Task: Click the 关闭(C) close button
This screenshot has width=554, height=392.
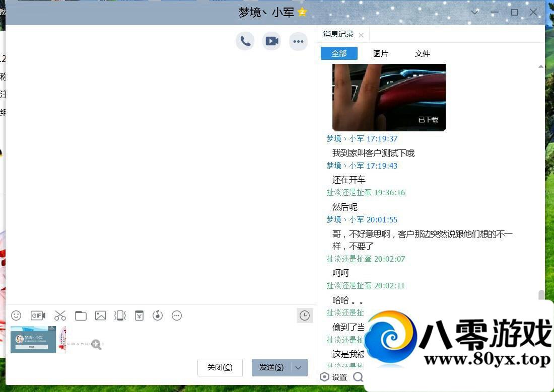Action: pos(220,367)
